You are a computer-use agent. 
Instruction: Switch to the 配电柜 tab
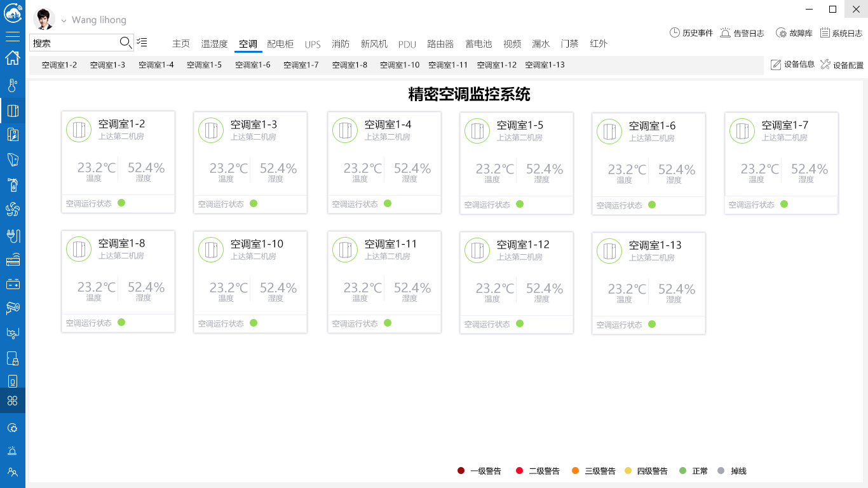click(280, 44)
